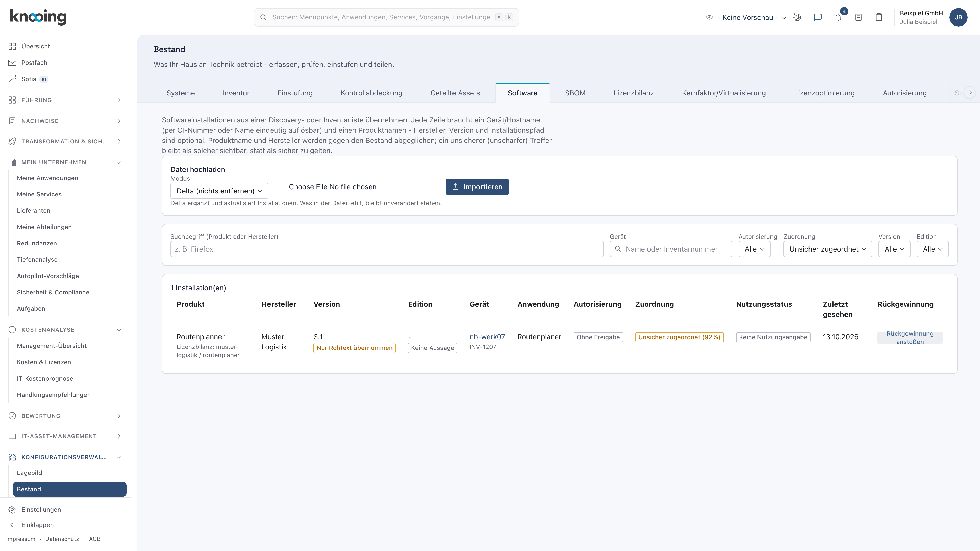The height and width of the screenshot is (551, 980).
Task: Expand NACHWEISE section
Action: [x=65, y=121]
